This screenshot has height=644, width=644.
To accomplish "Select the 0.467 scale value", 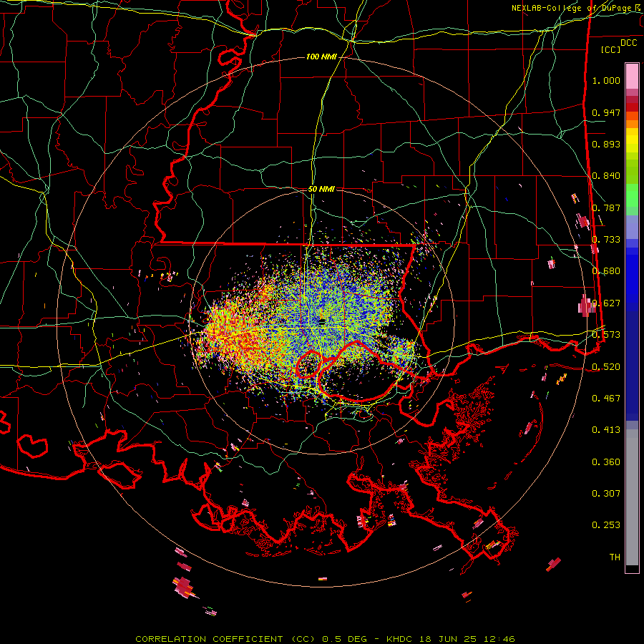I will (606, 399).
